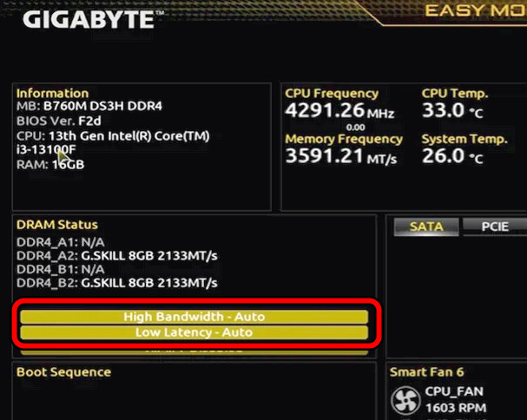This screenshot has height=420, width=527.
Task: Switch to the SATA tab
Action: click(x=426, y=226)
